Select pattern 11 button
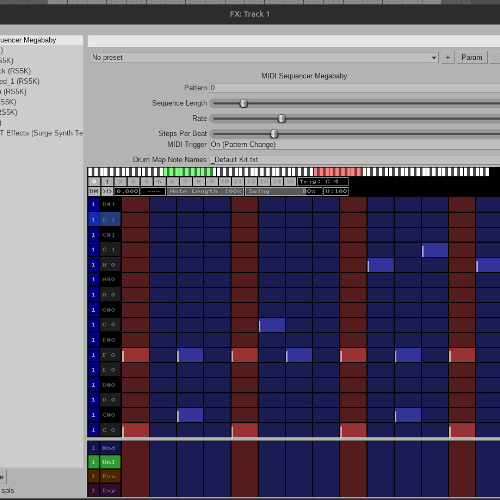 [237, 182]
